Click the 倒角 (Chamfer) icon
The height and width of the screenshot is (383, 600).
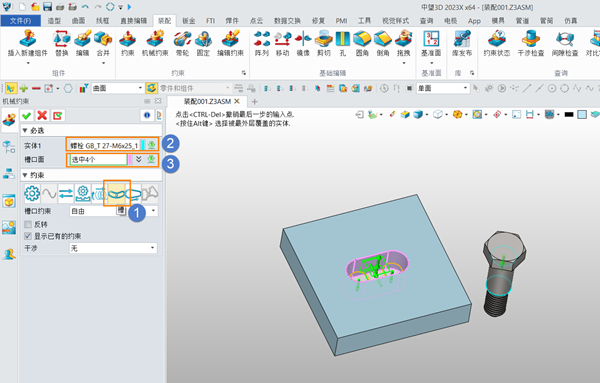383,39
